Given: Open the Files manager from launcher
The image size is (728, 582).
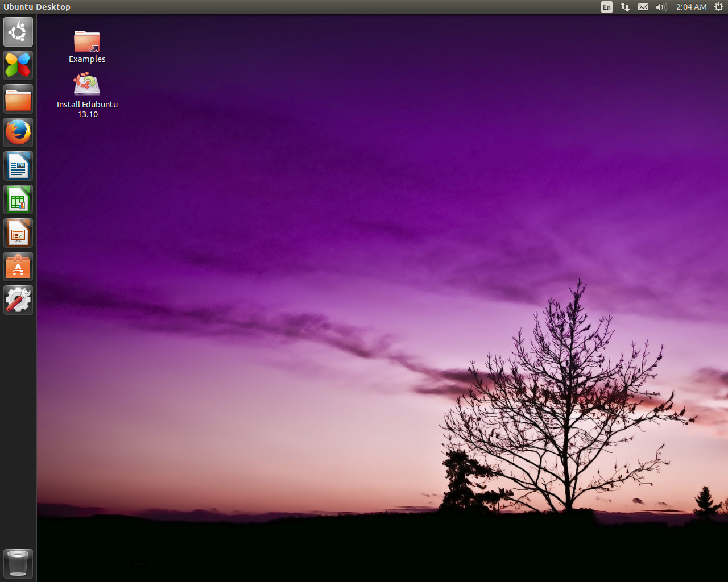Looking at the screenshot, I should pyautogui.click(x=18, y=99).
